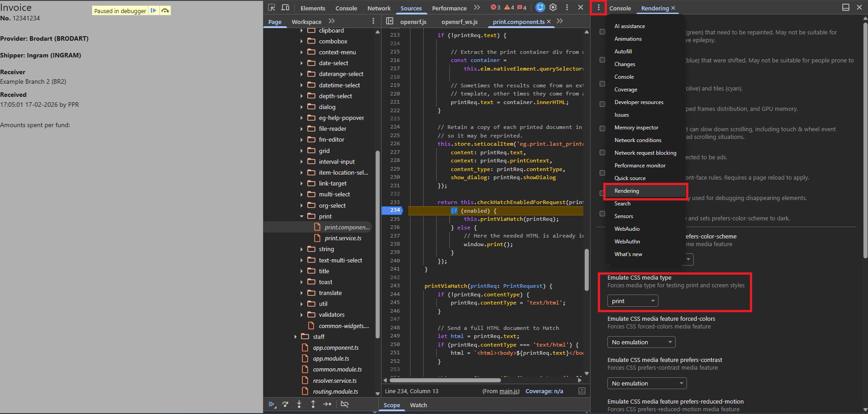Viewport: 868px width, 414px height.
Task: Open the Emulate CSS media type dropdown
Action: (633, 301)
